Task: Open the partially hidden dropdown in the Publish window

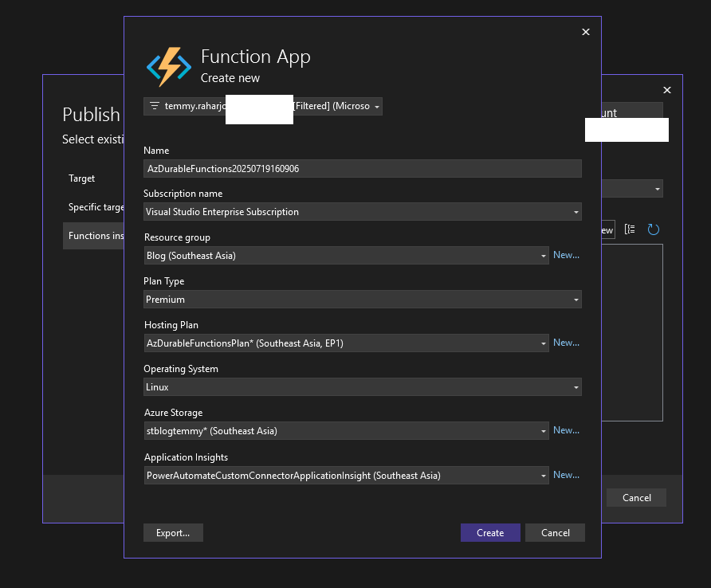Action: 632,189
